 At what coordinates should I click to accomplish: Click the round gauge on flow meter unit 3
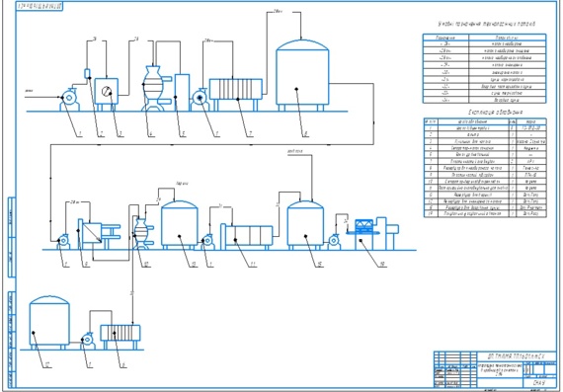click(x=107, y=91)
